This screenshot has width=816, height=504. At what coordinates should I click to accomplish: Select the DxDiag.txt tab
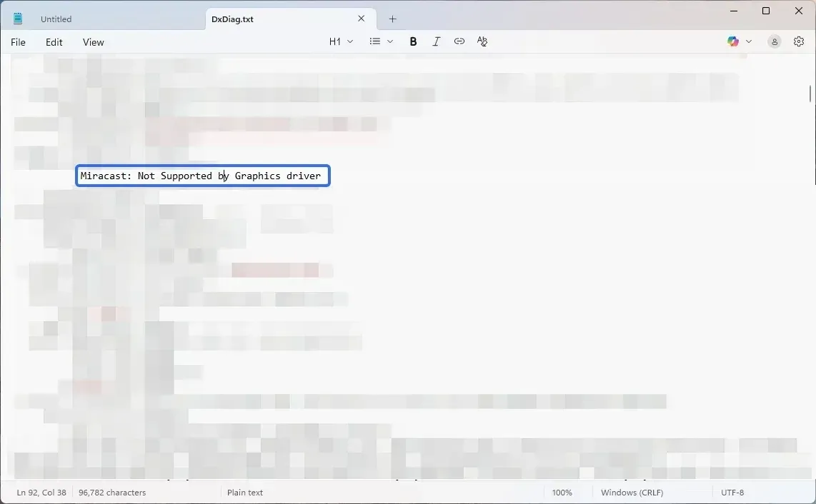232,19
